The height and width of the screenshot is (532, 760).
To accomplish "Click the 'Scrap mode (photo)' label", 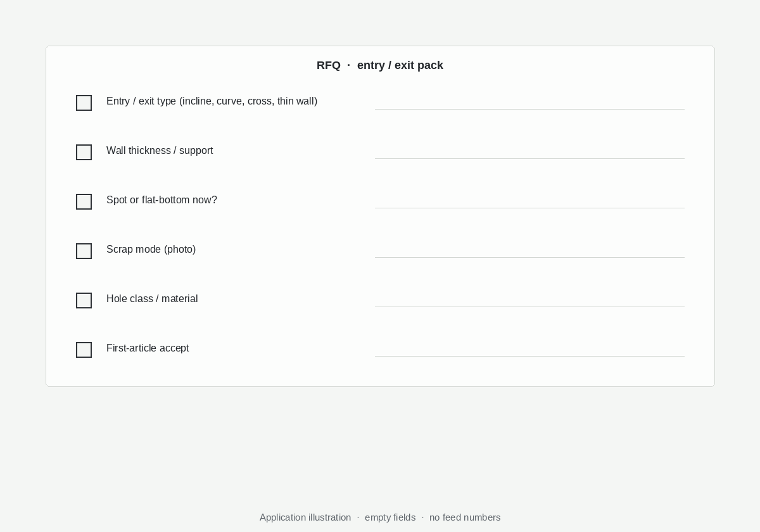I will click(x=151, y=250).
